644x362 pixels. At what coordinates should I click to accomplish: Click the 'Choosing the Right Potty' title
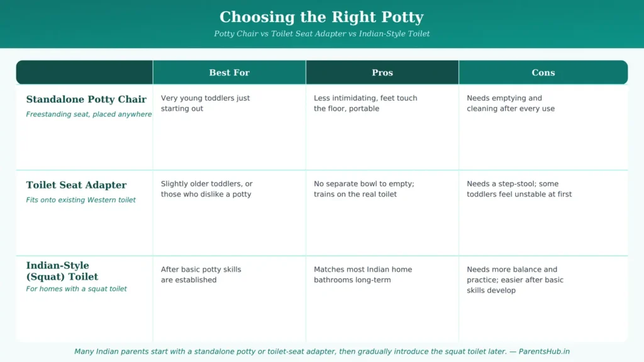321,17
